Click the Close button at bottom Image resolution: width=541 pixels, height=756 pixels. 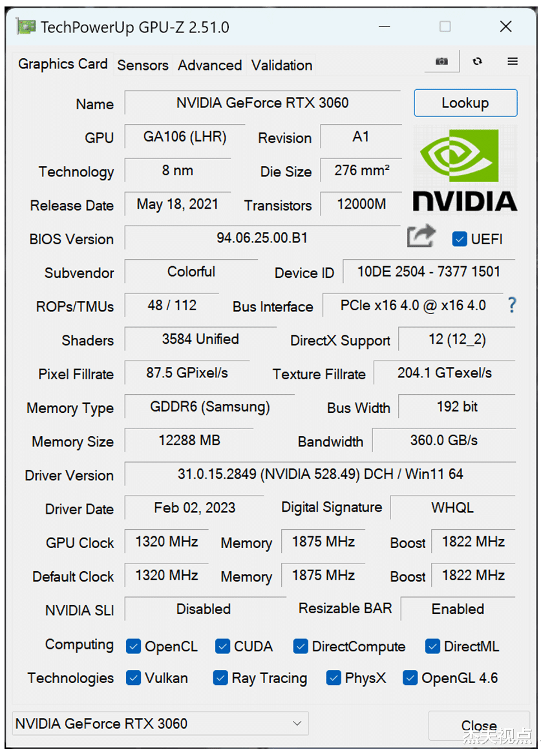coord(479,725)
